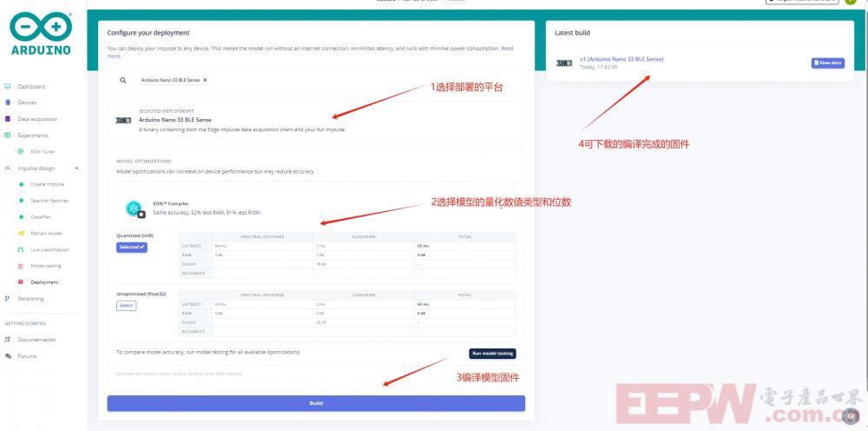Screen dimensions: 868x431
Task: Click the deployment search magnifier icon
Action: [123, 80]
